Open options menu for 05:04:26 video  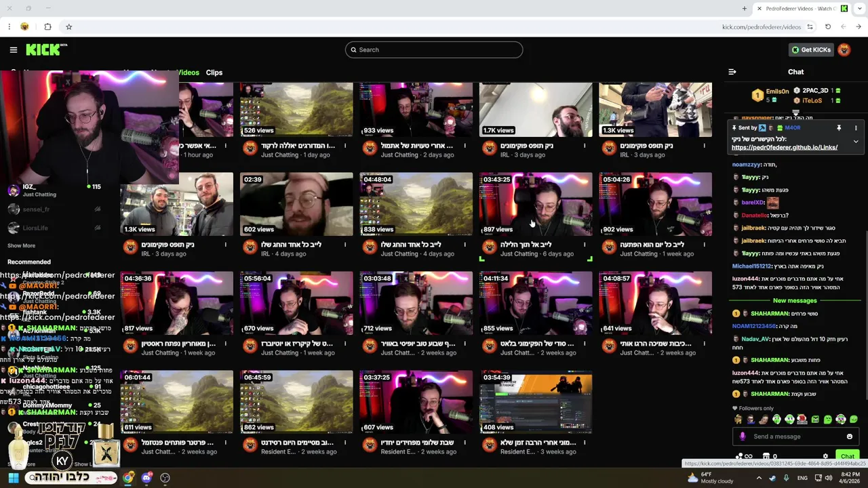click(x=705, y=245)
